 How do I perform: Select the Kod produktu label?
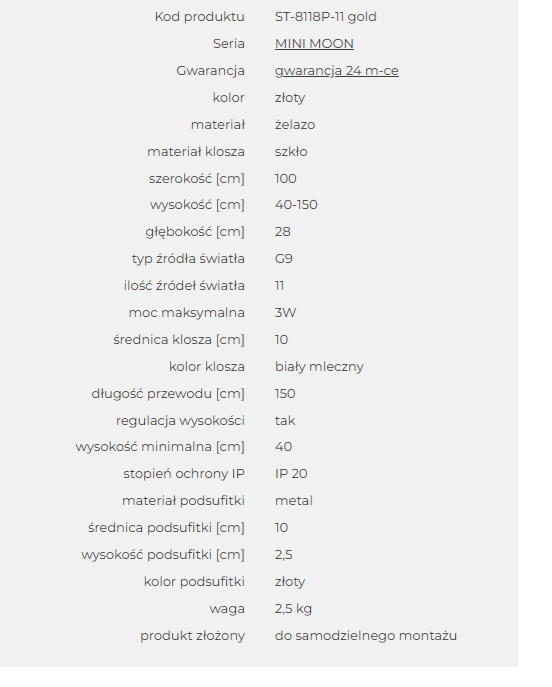199,17
